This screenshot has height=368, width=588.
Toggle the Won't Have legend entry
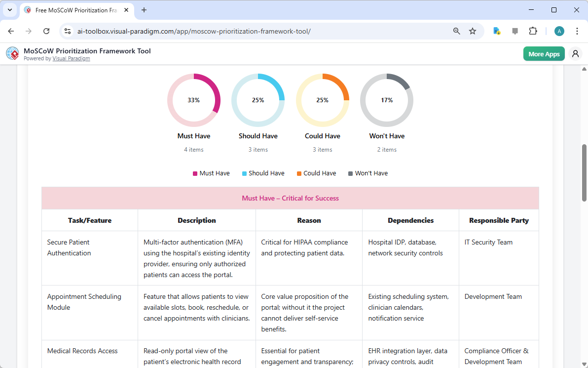pos(367,173)
